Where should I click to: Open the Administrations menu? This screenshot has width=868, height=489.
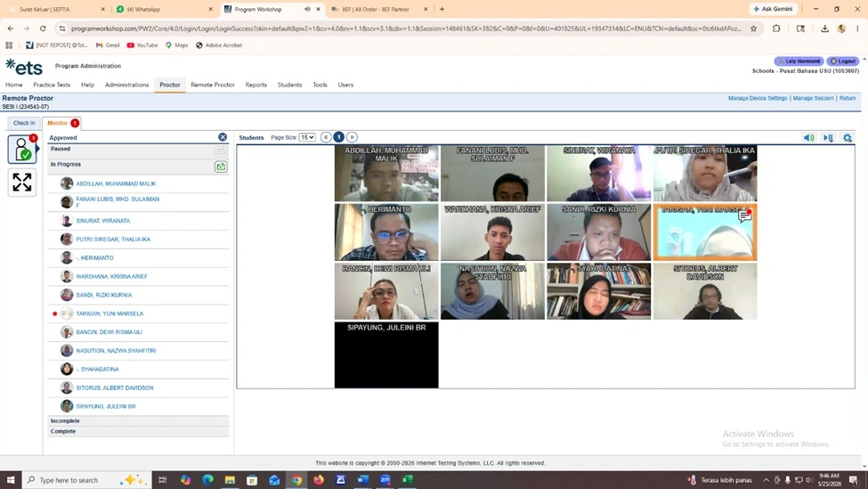(x=126, y=85)
